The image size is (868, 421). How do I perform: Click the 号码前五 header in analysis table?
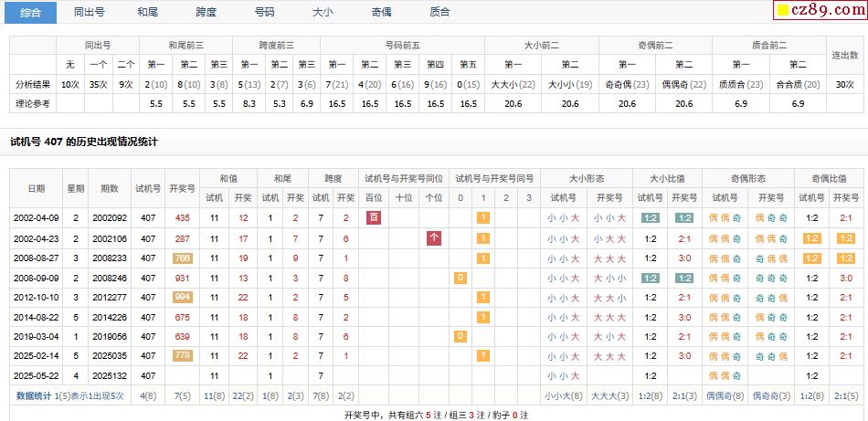pos(402,46)
